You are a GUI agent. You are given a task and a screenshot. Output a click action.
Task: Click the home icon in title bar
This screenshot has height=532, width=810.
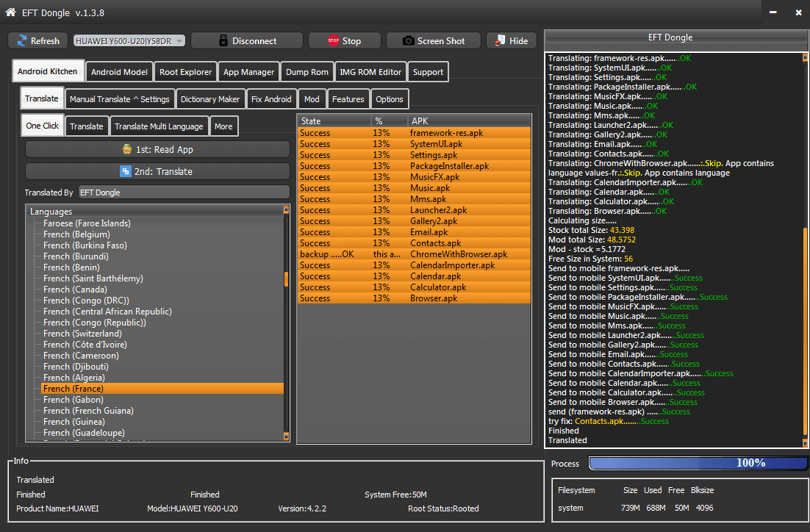11,12
